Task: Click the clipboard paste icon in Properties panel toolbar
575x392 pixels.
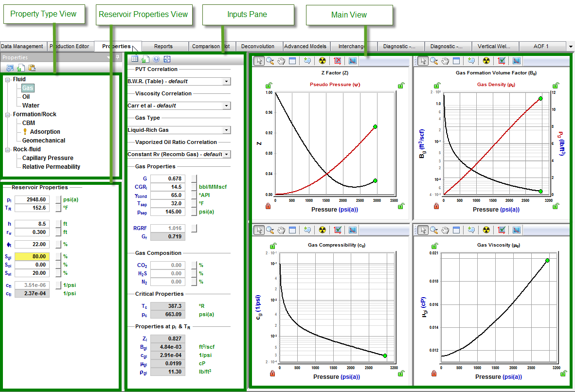Action: click(x=32, y=68)
